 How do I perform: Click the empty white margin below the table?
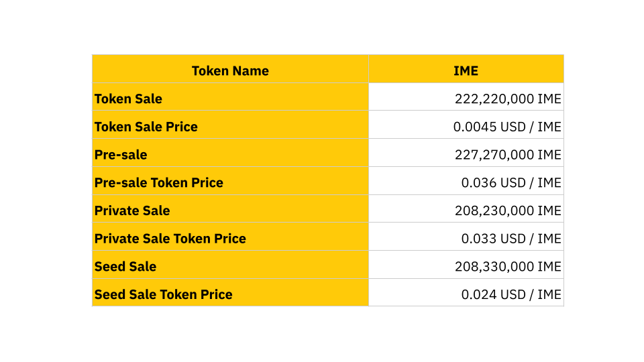tap(322, 335)
